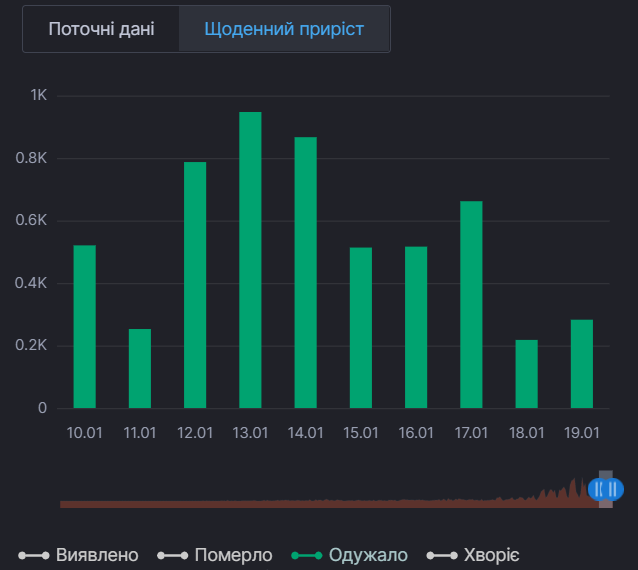Click the bar for 10.01
This screenshot has height=570, width=638.
[85, 327]
